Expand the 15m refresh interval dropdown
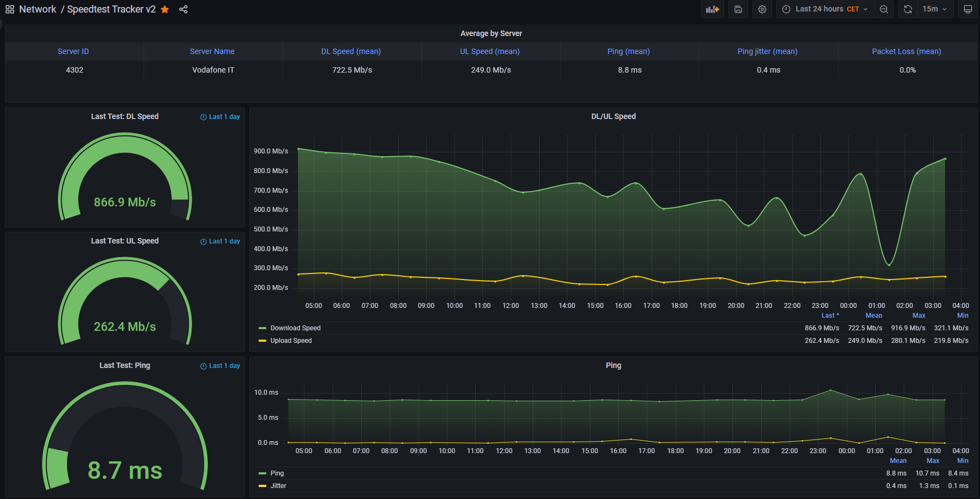The height and width of the screenshot is (499, 980). (935, 9)
